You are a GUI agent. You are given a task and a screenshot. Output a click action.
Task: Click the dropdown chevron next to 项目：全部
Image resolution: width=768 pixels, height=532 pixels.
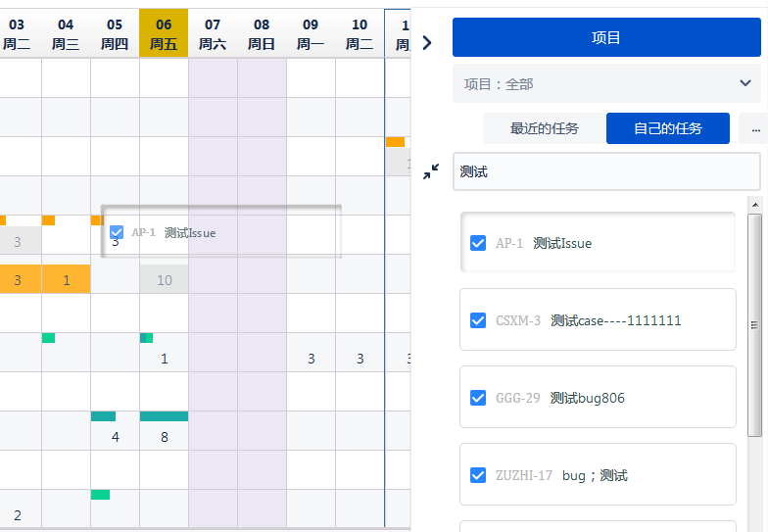pos(745,84)
